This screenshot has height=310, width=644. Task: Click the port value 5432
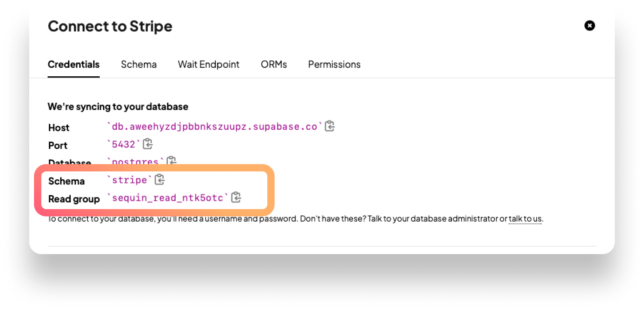(123, 144)
